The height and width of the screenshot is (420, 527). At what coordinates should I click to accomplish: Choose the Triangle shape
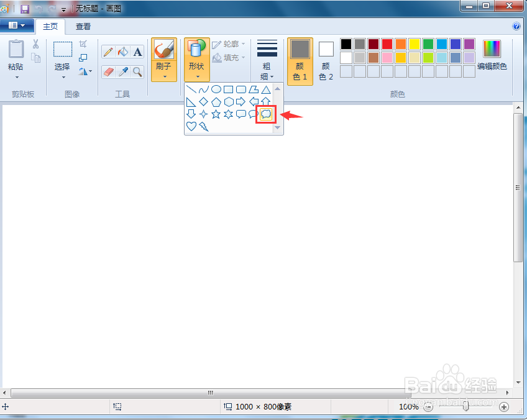[x=266, y=89]
